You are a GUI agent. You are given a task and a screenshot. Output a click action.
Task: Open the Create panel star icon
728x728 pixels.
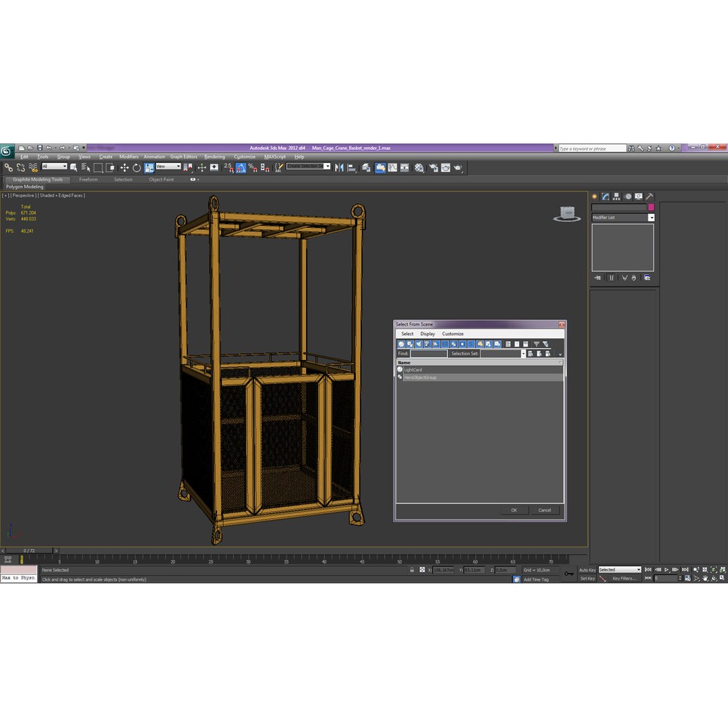(595, 197)
